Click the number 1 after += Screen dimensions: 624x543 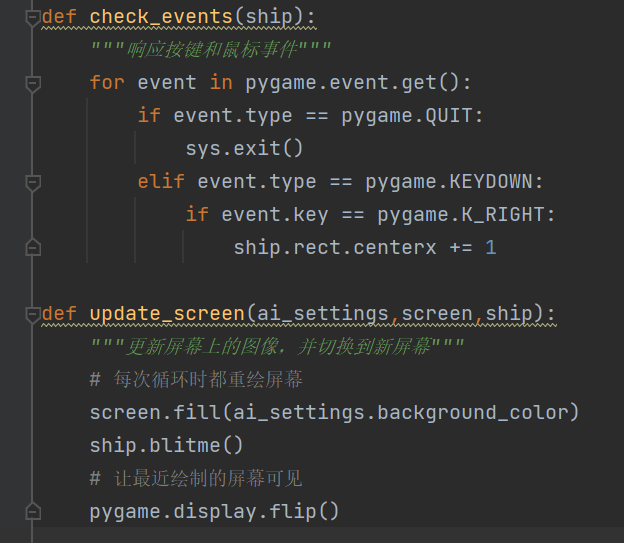tap(491, 247)
